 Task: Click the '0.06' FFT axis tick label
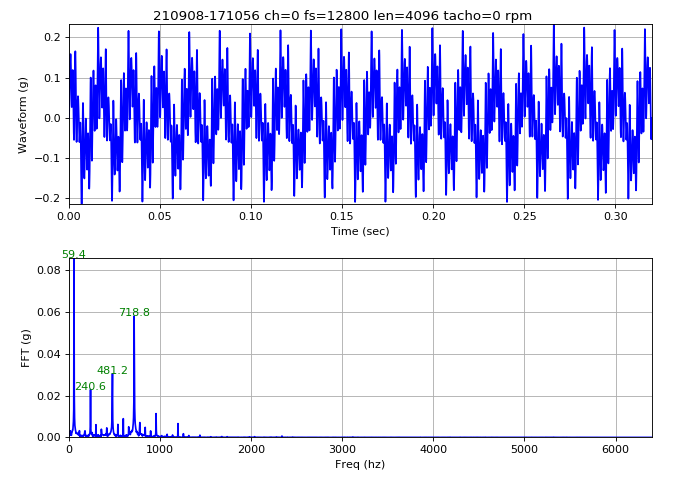pyautogui.click(x=48, y=312)
